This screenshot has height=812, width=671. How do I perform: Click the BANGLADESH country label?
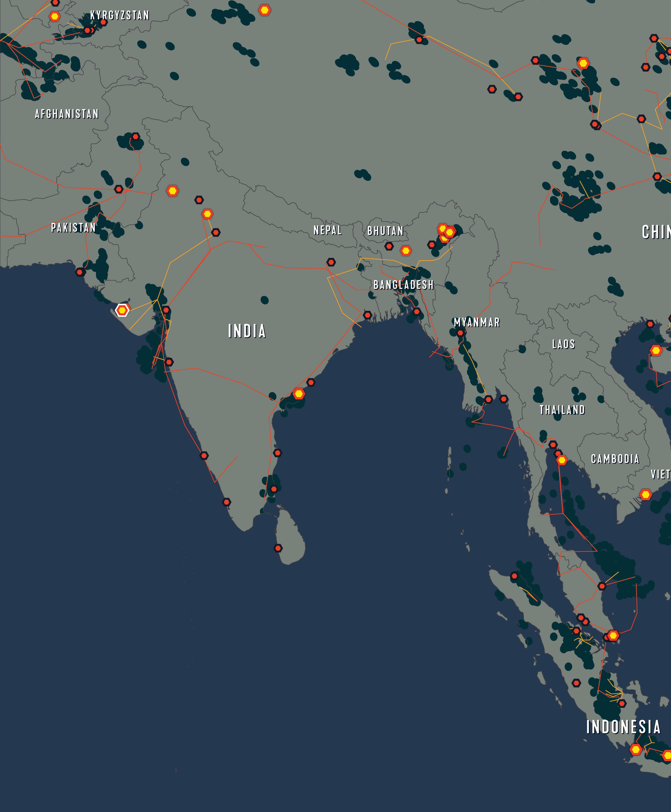click(403, 285)
